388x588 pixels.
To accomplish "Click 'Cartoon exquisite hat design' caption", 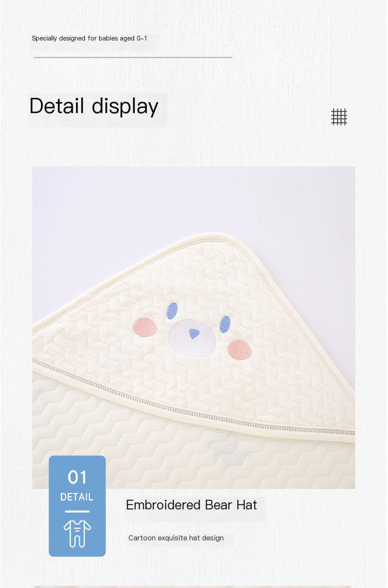I will (x=176, y=538).
